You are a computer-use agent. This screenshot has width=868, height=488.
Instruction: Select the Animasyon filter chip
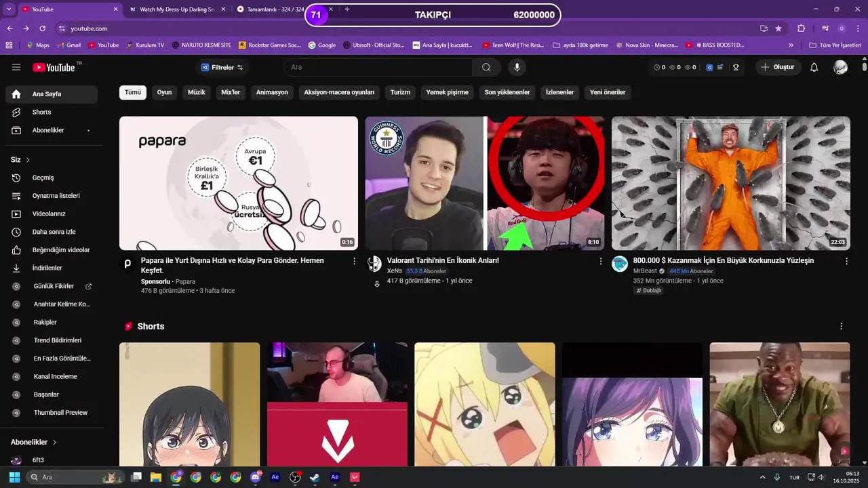tap(272, 92)
